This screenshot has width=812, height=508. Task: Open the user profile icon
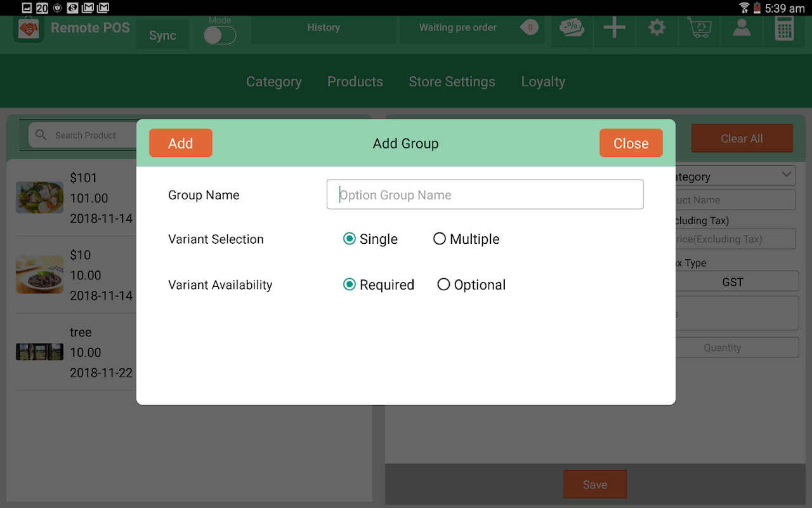click(742, 28)
